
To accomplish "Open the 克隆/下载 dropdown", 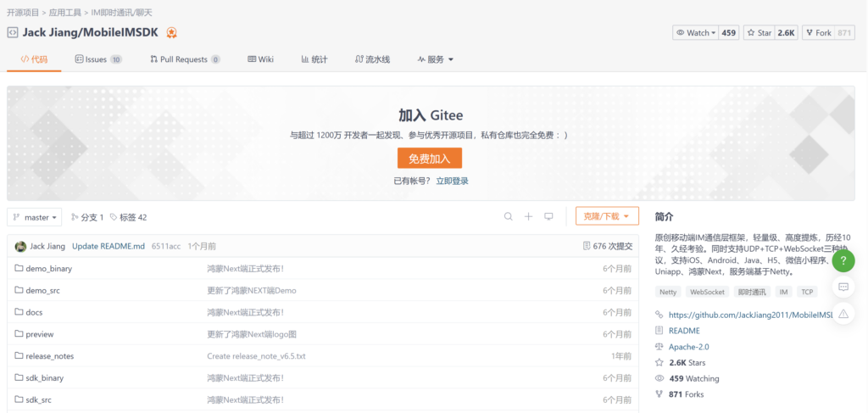I will click(606, 217).
